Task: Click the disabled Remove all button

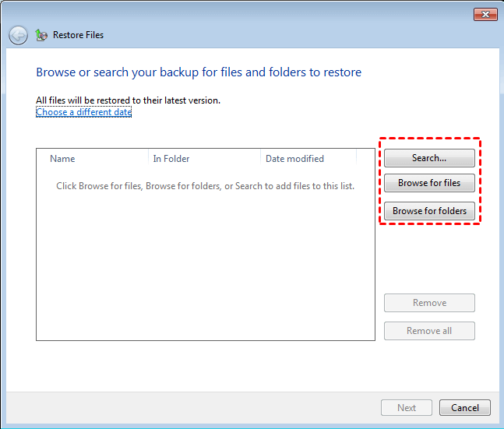Action: (x=429, y=331)
